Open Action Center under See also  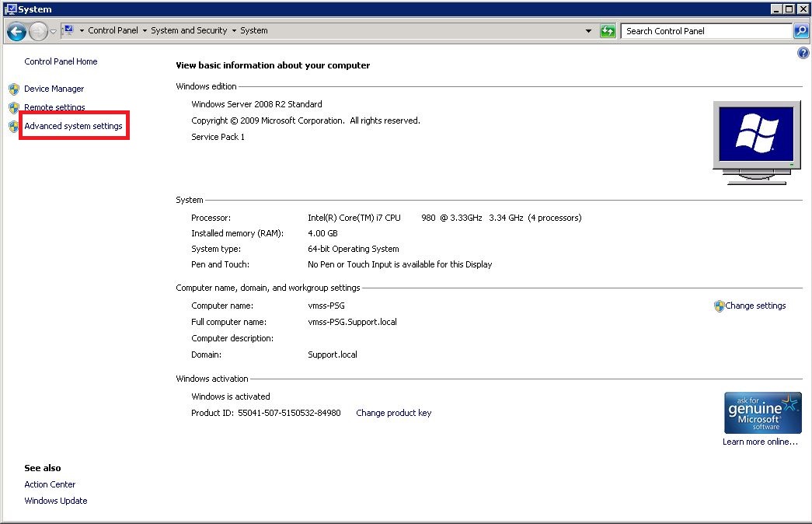tap(50, 484)
